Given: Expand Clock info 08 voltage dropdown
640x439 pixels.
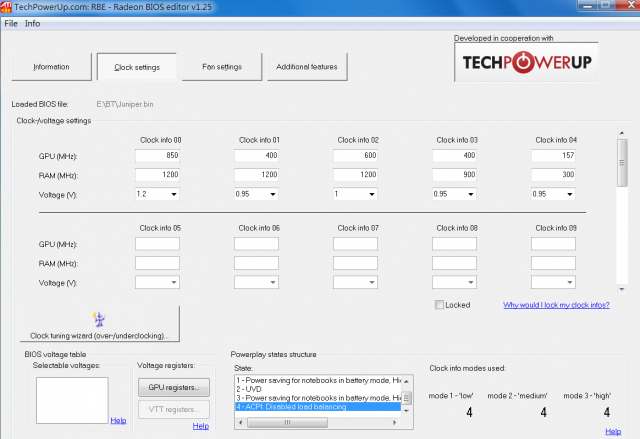Looking at the screenshot, I should [471, 282].
